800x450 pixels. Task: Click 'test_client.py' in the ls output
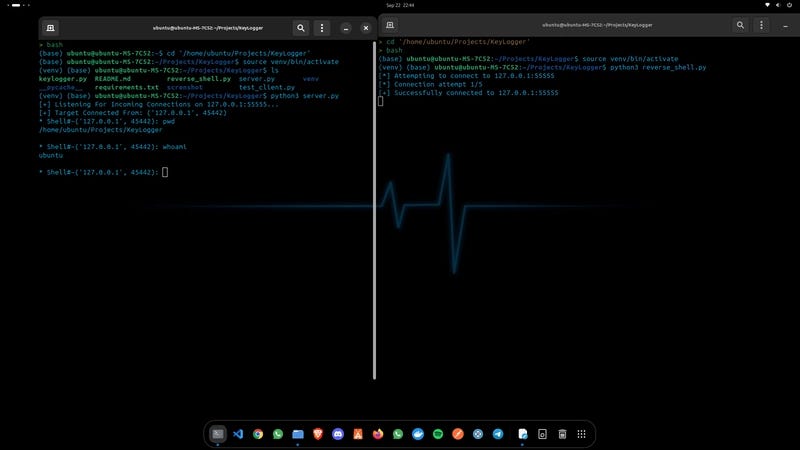[x=267, y=87]
